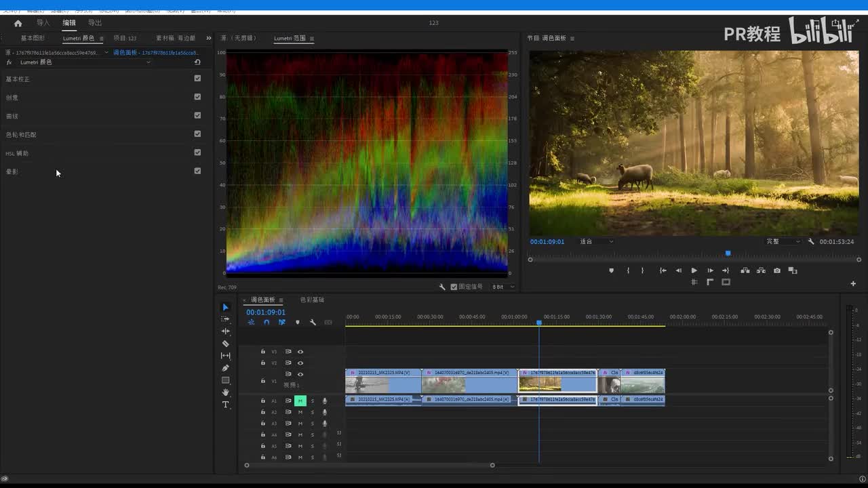
Task: Open the 适合 zoom level dropdown
Action: coord(596,241)
